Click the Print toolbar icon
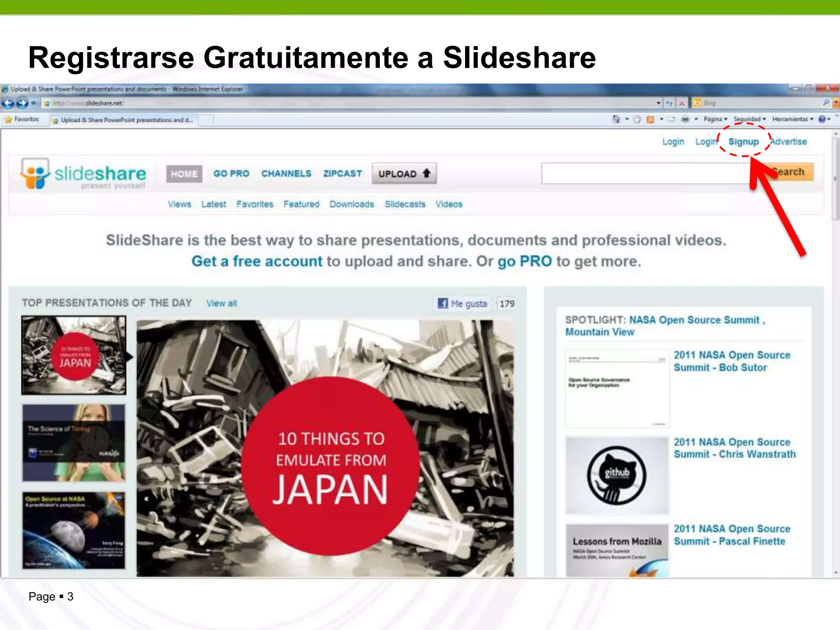 click(685, 119)
